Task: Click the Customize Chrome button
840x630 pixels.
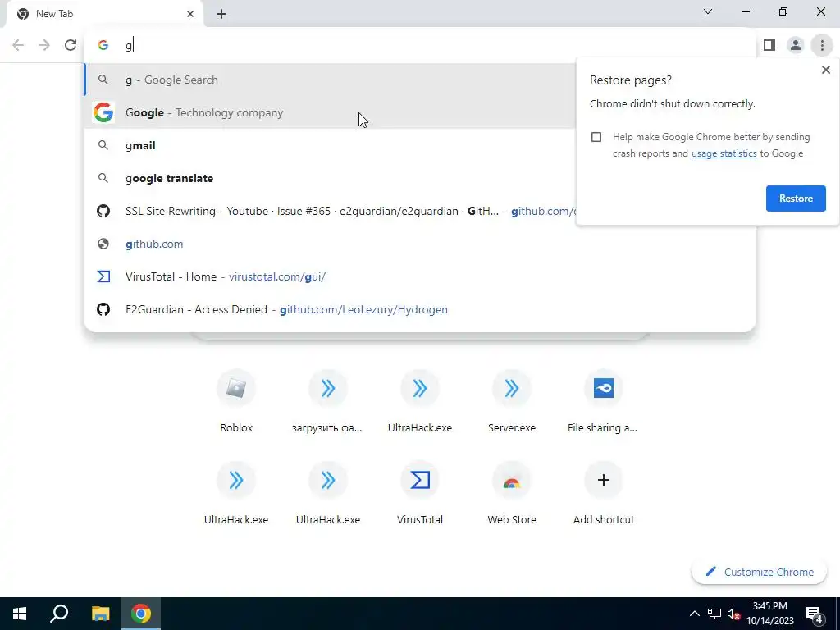Action: pos(759,572)
